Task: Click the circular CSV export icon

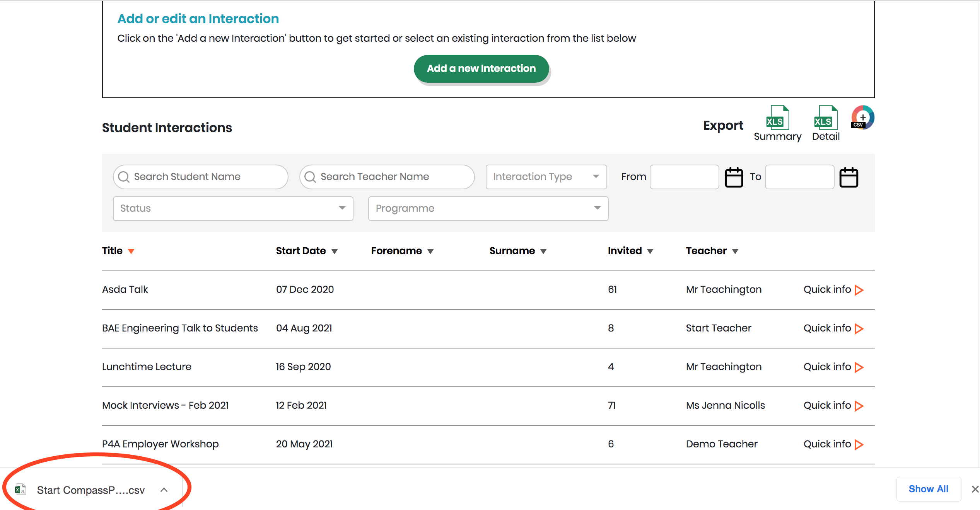Action: click(862, 117)
